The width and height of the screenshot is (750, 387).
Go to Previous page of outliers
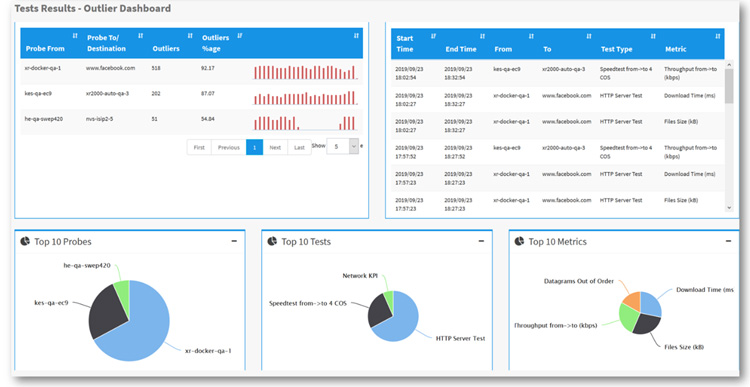coord(229,147)
